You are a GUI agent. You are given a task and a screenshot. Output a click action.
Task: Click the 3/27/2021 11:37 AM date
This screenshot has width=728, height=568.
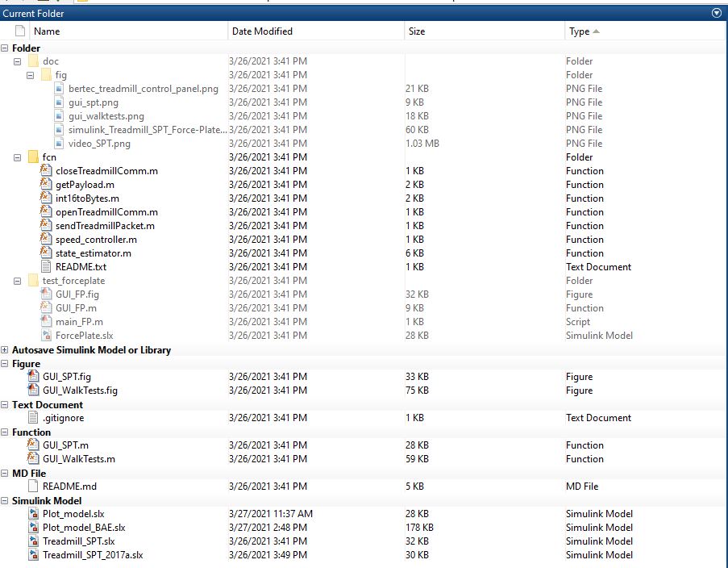271,514
